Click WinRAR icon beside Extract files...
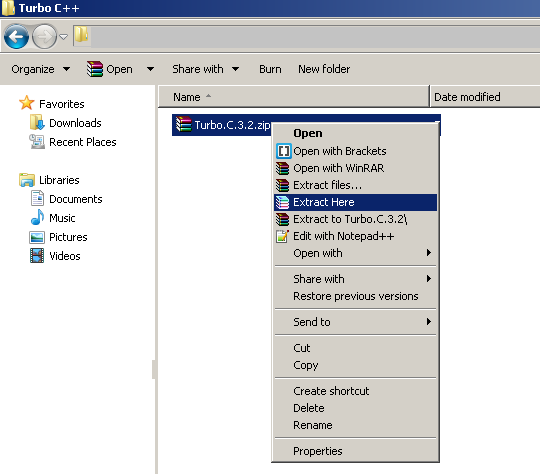This screenshot has height=474, width=540. click(x=282, y=185)
